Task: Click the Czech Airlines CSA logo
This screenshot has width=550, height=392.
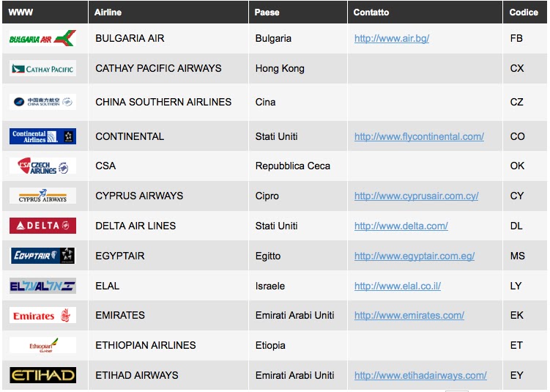Action: pos(42,166)
